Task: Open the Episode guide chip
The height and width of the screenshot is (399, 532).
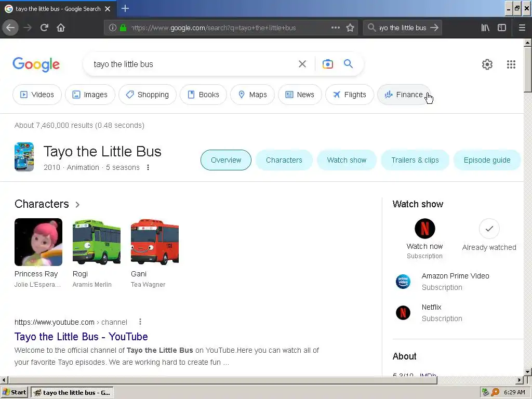Action: tap(487, 160)
